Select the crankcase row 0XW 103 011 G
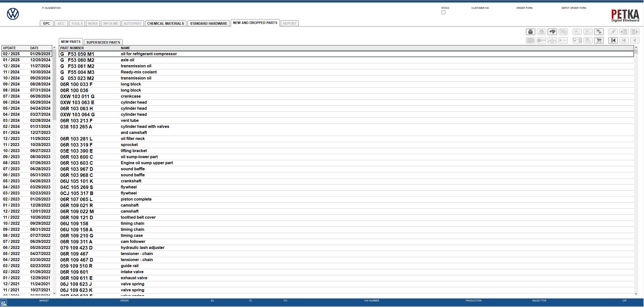This screenshot has height=307, width=644. (x=346, y=96)
